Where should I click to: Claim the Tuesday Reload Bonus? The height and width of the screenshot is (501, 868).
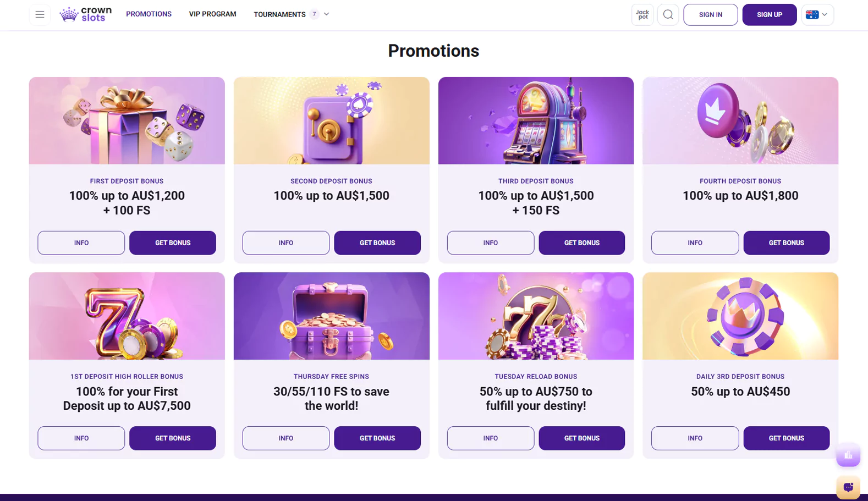click(581, 438)
